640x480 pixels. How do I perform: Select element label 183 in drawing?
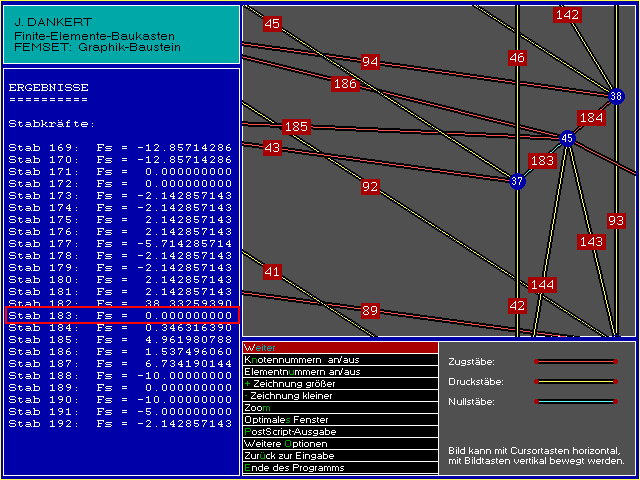tap(542, 161)
